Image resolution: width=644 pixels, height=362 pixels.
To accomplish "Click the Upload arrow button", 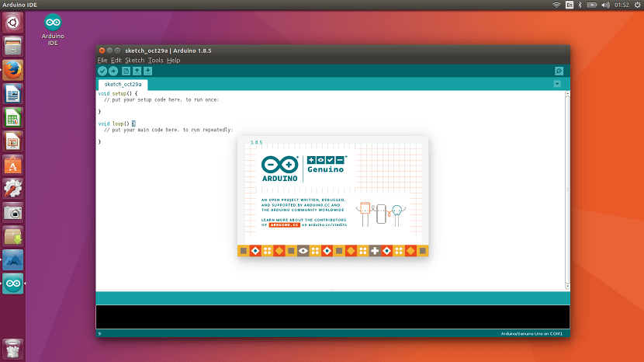I will (113, 71).
